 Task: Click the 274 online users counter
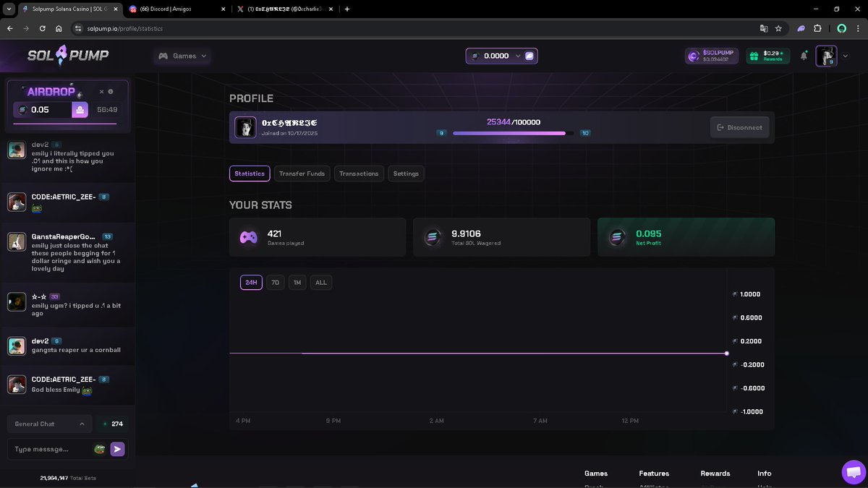click(x=112, y=424)
